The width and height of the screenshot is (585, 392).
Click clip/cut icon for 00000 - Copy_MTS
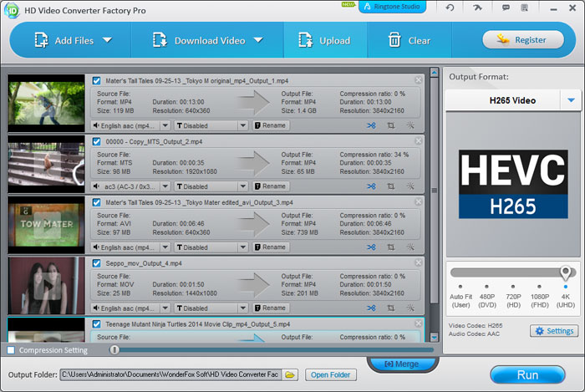371,186
